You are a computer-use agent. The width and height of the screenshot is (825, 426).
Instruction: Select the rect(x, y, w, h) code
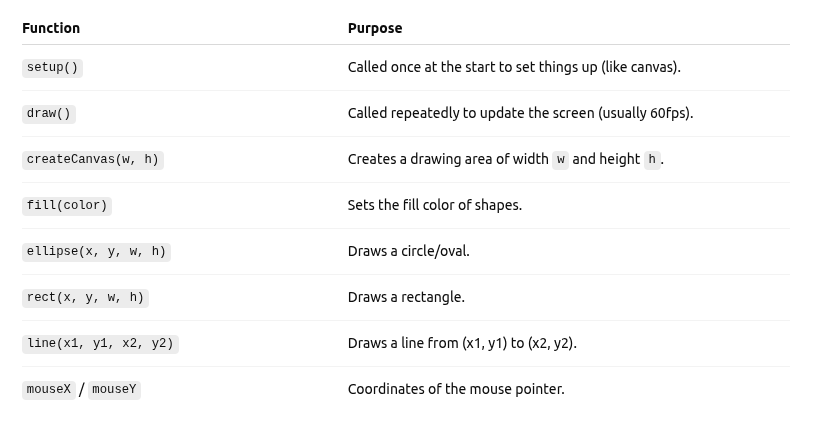pyautogui.click(x=86, y=298)
